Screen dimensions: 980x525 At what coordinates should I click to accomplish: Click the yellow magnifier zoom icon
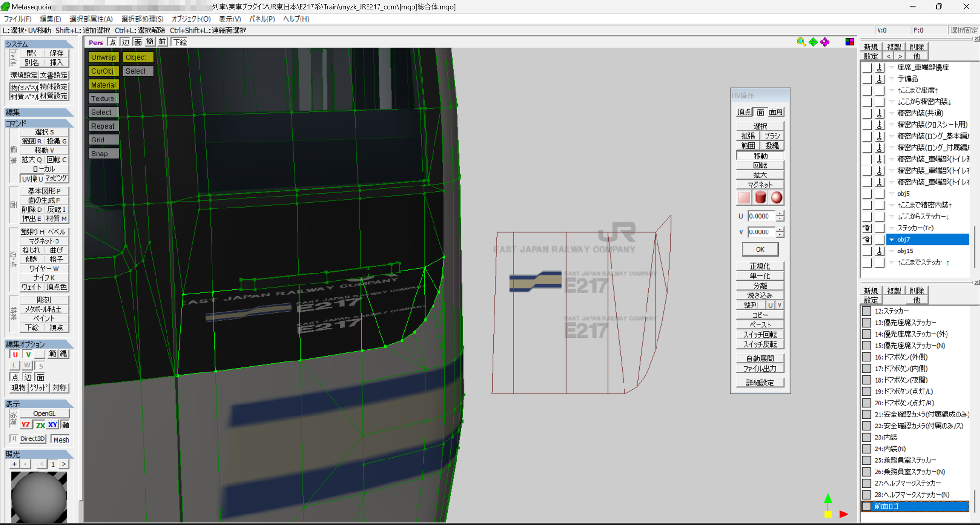pos(801,42)
